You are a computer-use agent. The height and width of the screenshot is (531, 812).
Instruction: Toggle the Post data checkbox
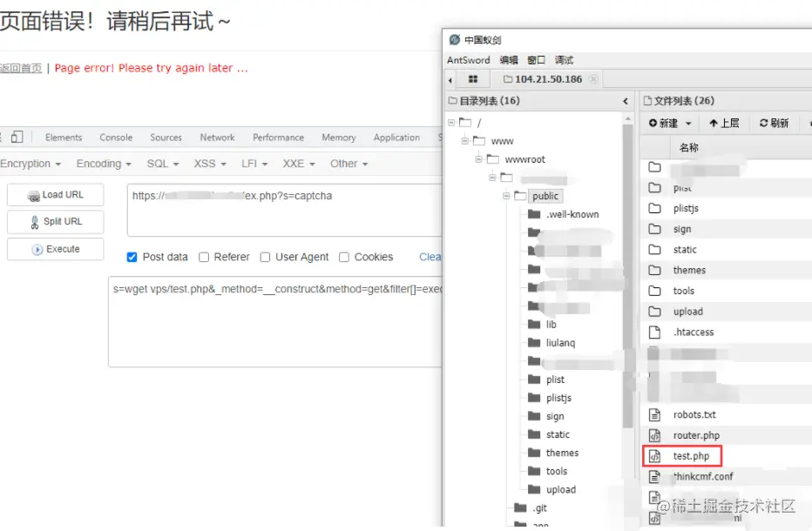(132, 257)
